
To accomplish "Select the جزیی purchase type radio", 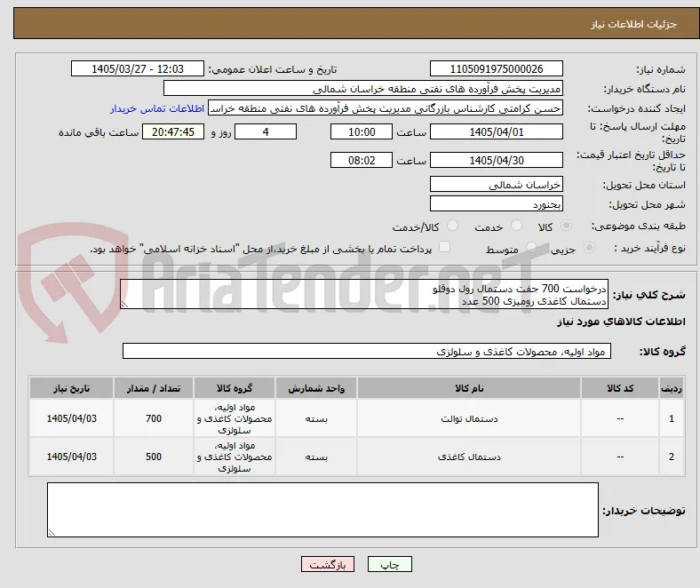I will tap(589, 247).
